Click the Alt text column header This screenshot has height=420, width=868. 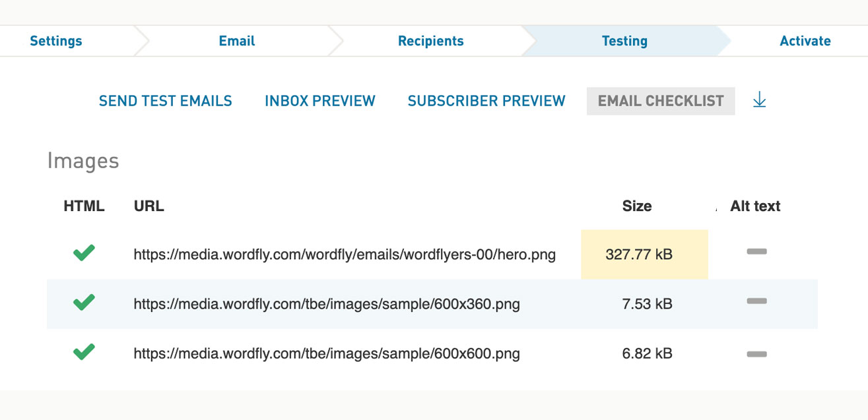[755, 206]
